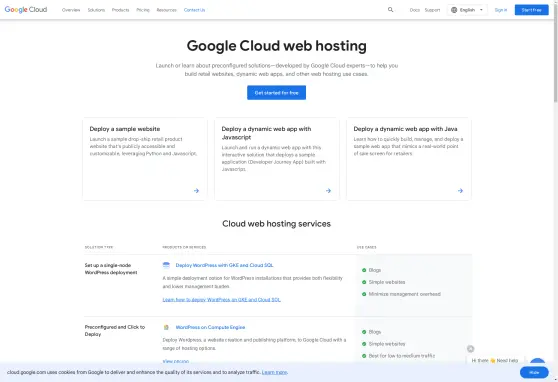Open the Products menu
Viewport: 558px width, 382px height.
(x=120, y=10)
